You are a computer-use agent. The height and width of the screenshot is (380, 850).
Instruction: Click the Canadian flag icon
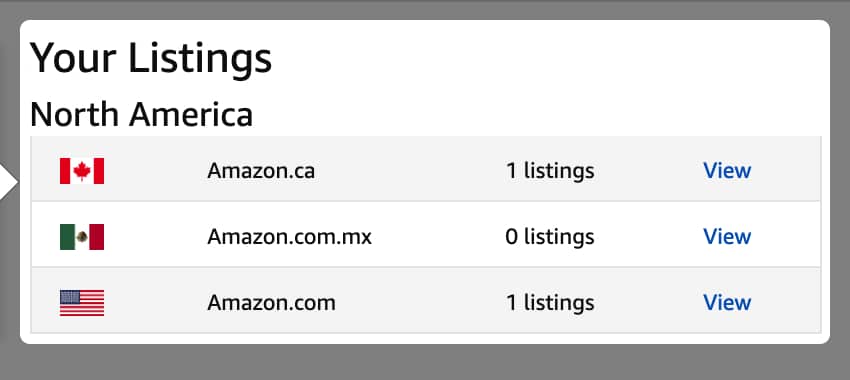coord(82,171)
